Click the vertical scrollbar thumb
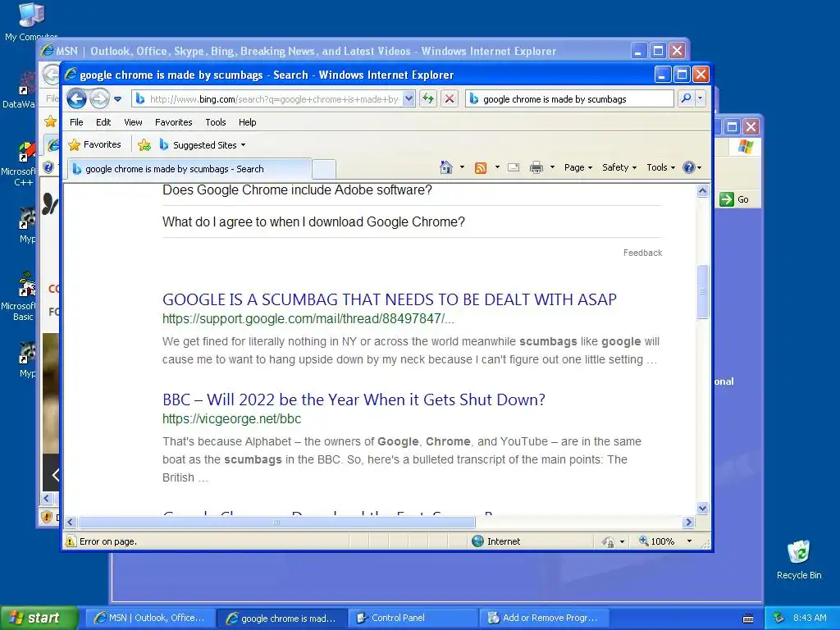840x630 pixels. (x=702, y=291)
